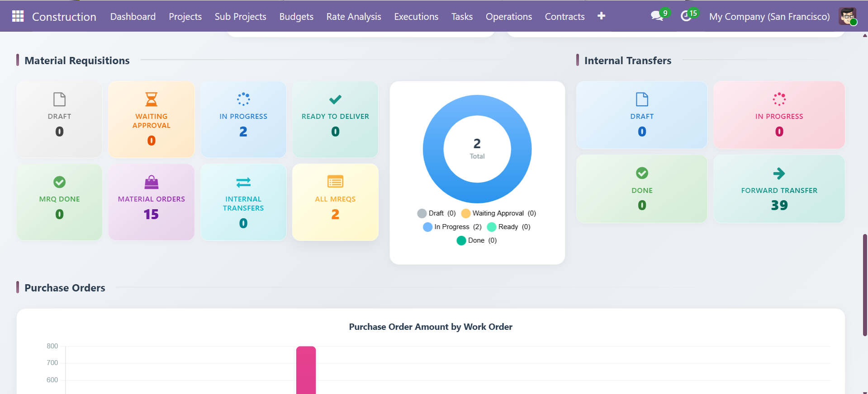The width and height of the screenshot is (868, 394).
Task: Open company switcher My Company (San Francisco)
Action: pos(769,17)
